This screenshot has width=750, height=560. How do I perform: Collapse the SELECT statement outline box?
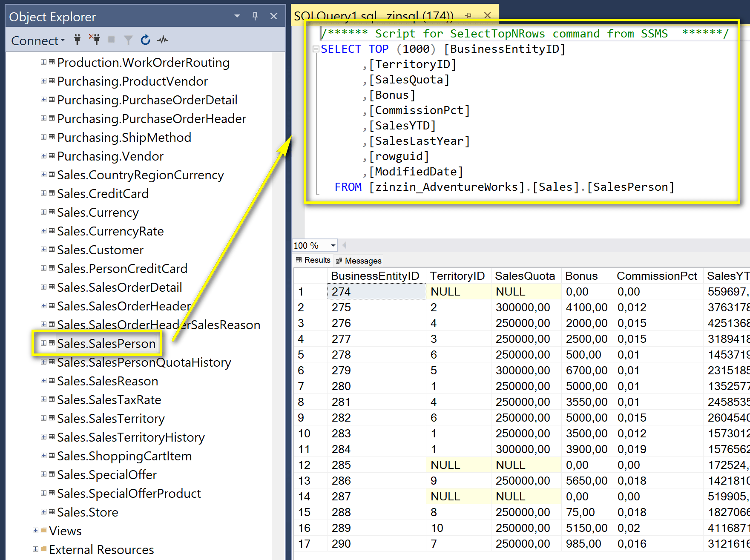click(316, 49)
